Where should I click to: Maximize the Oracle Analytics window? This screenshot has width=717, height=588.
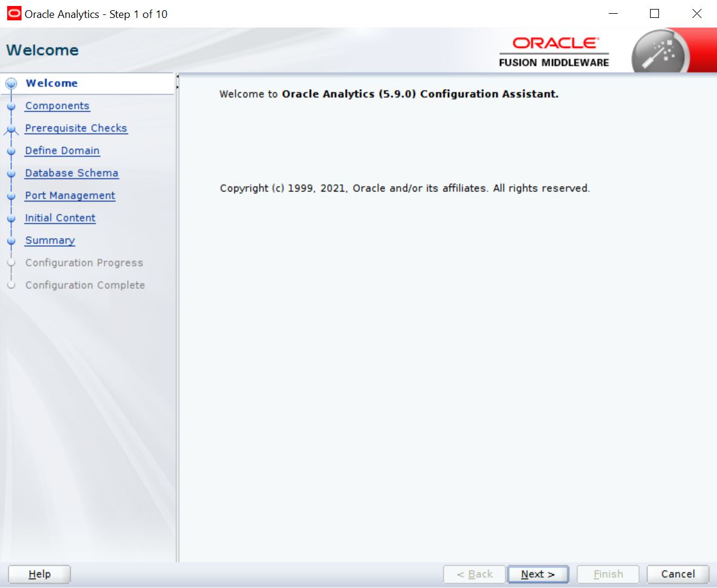tap(654, 14)
